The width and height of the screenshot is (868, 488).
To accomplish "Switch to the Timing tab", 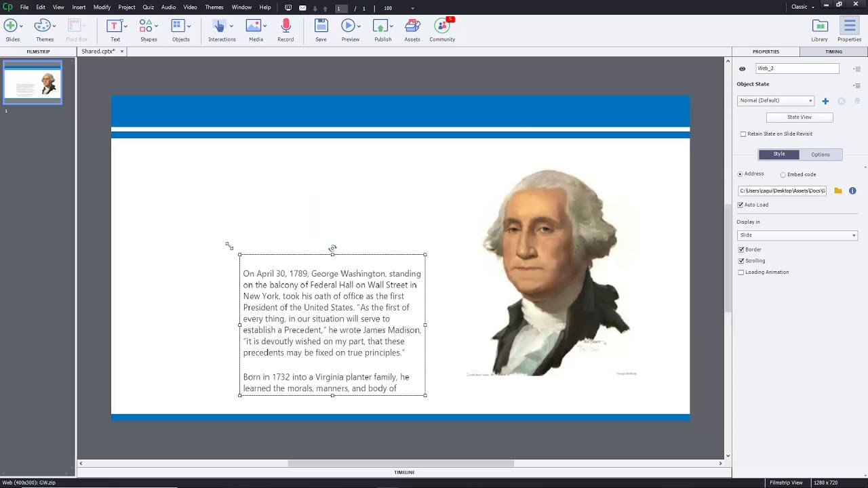I will [x=833, y=52].
